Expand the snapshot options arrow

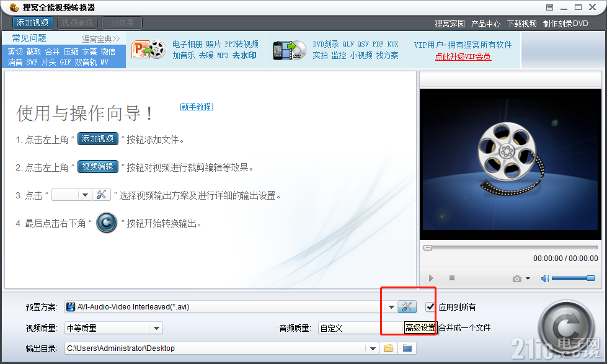coord(528,278)
